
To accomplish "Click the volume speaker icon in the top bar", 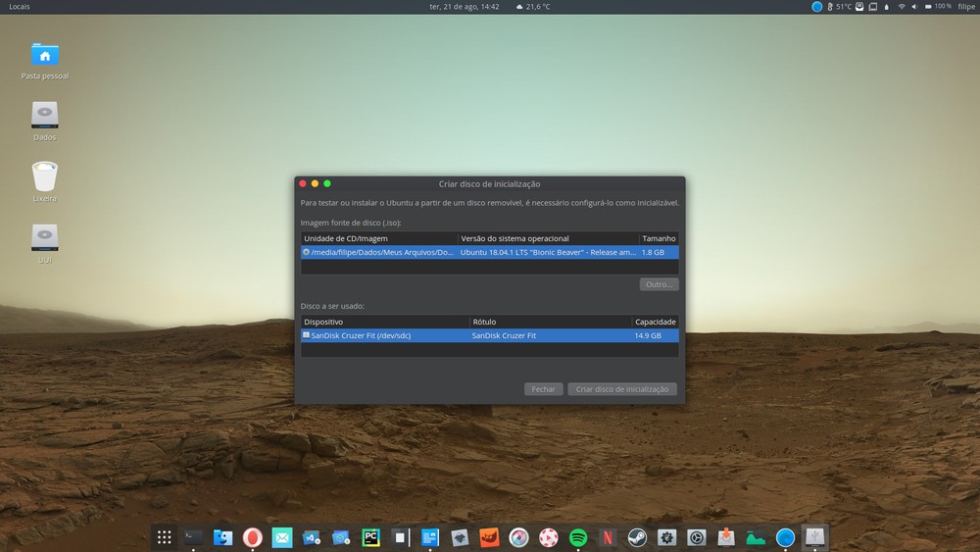I will click(x=913, y=6).
